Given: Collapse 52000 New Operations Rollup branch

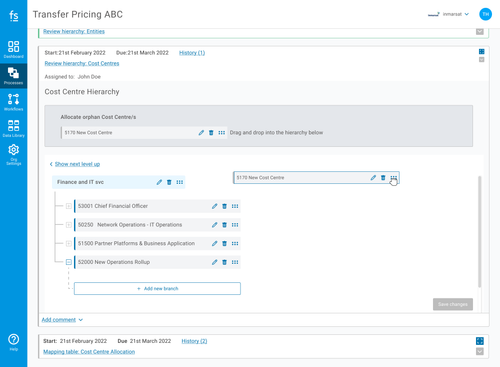Looking at the screenshot, I should click(x=69, y=262).
